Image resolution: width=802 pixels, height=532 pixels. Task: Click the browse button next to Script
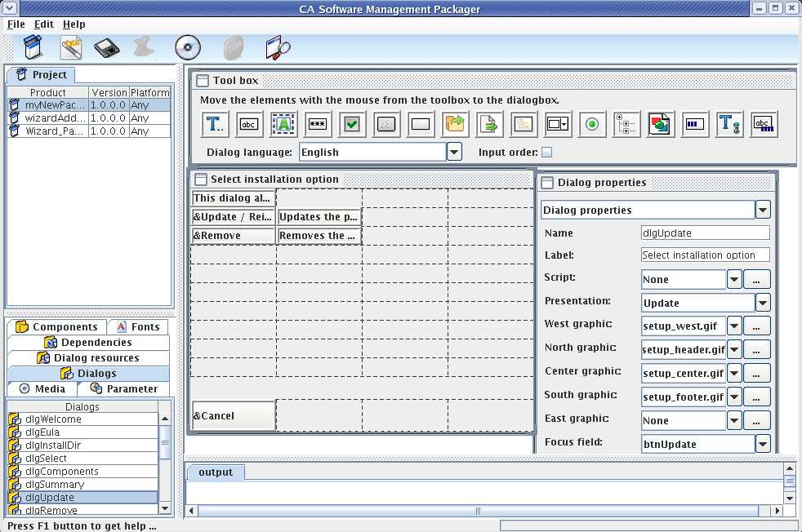[756, 279]
